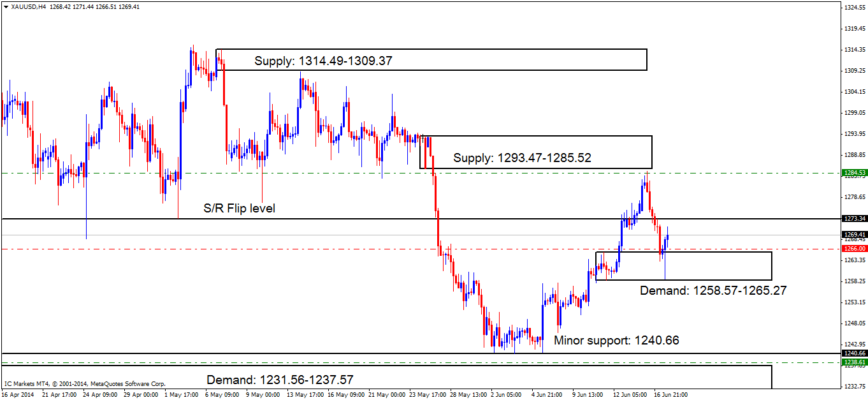This screenshot has width=868, height=400.
Task: Click the green 1284.53 price tag
Action: click(x=854, y=172)
